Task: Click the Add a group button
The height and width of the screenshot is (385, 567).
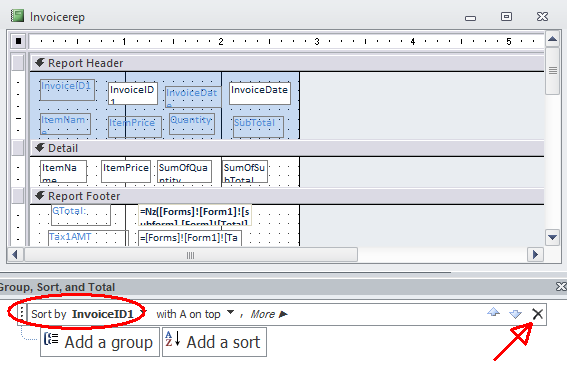Action: [x=100, y=342]
